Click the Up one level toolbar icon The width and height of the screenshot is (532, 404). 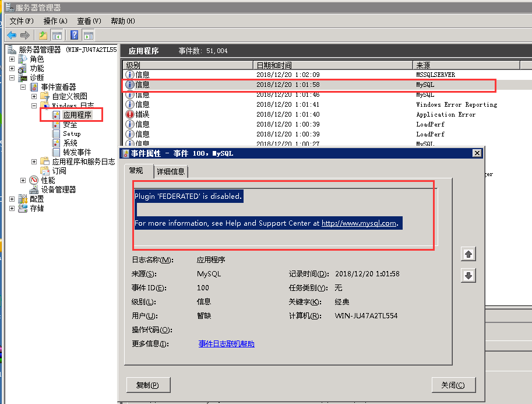tap(43, 35)
